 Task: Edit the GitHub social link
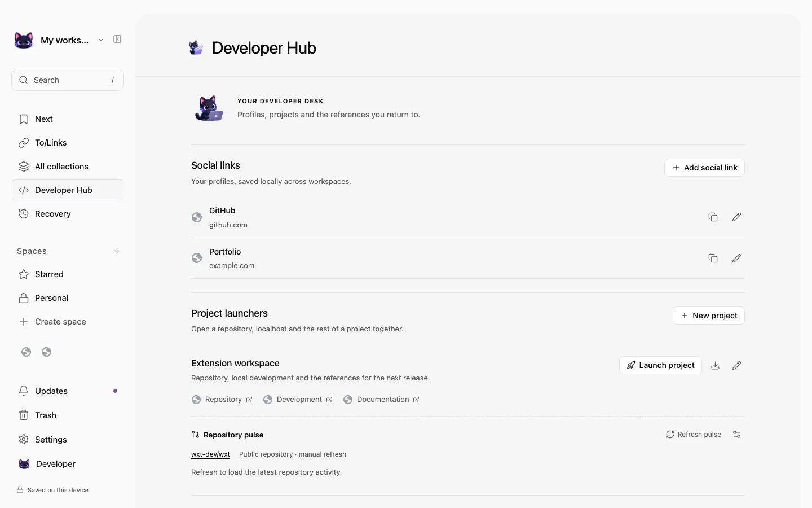(736, 217)
